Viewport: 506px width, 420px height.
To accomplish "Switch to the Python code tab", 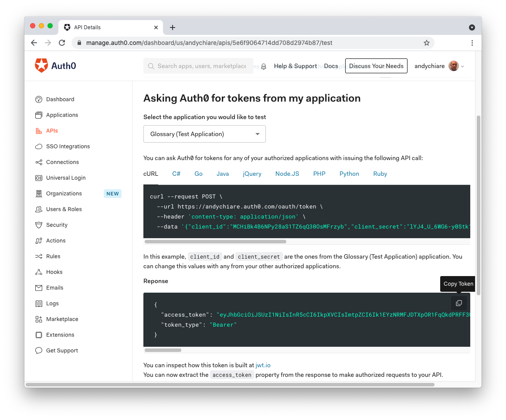I will (x=349, y=174).
